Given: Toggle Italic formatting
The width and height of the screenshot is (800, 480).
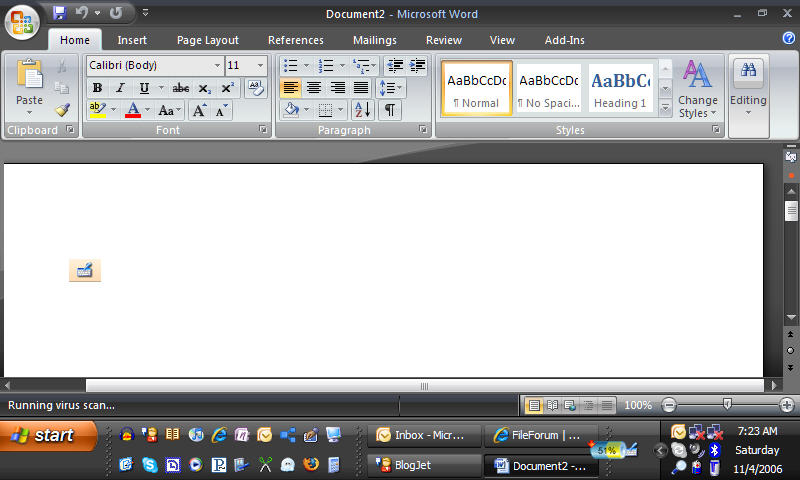Looking at the screenshot, I should [120, 88].
